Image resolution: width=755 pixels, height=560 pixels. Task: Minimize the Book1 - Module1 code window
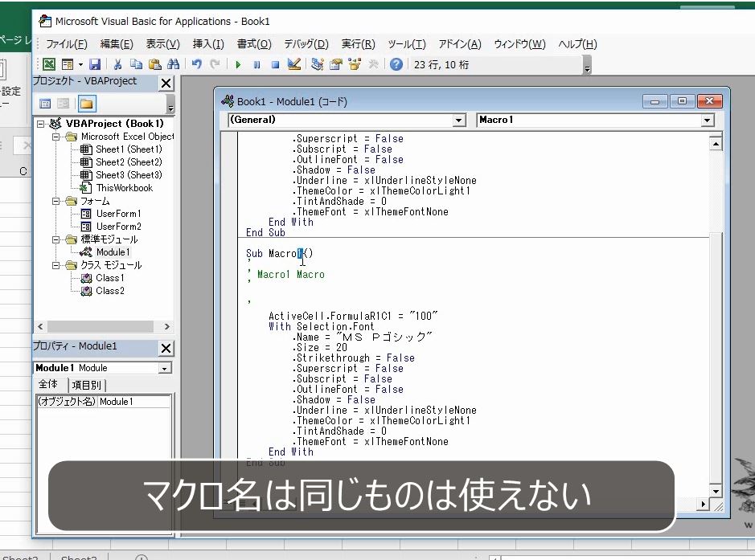tap(654, 101)
